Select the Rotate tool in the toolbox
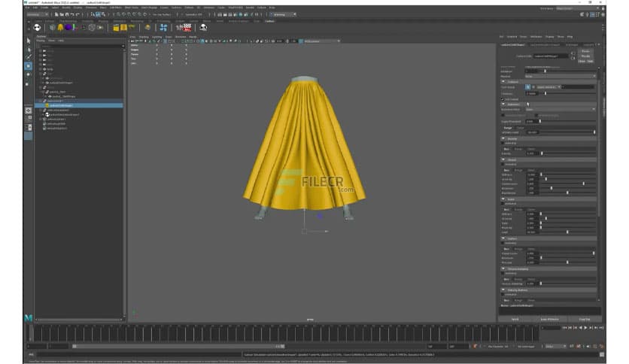The width and height of the screenshot is (629, 364). coord(28,74)
